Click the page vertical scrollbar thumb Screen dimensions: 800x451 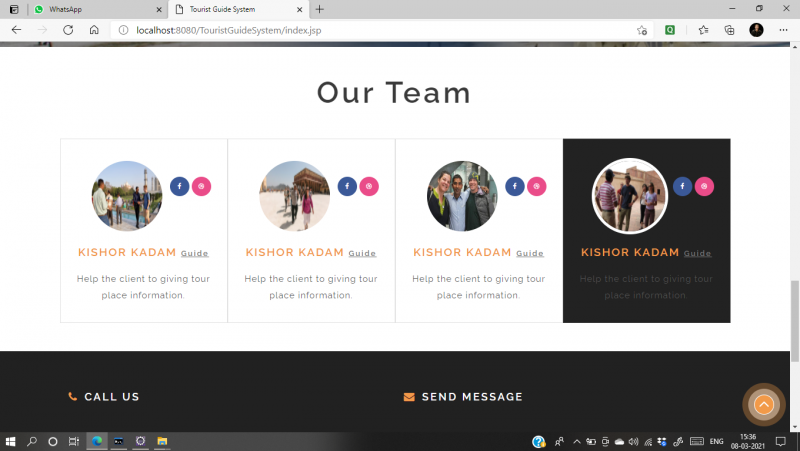pyautogui.click(x=795, y=321)
